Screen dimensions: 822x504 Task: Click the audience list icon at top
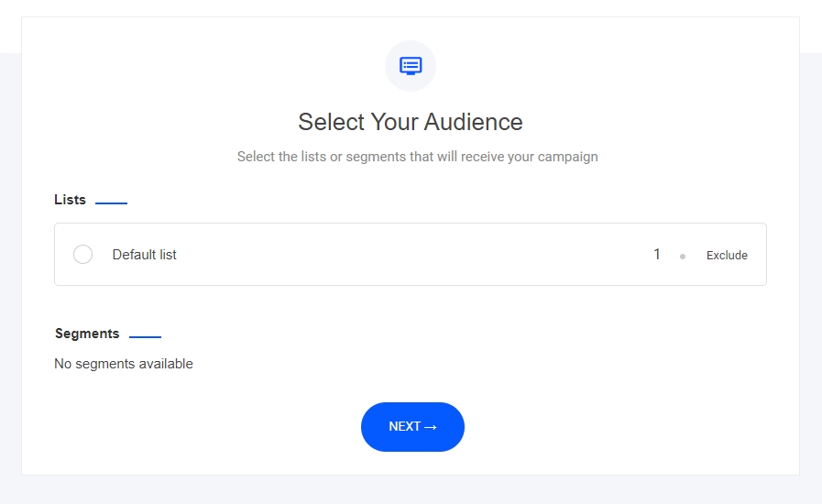click(411, 66)
